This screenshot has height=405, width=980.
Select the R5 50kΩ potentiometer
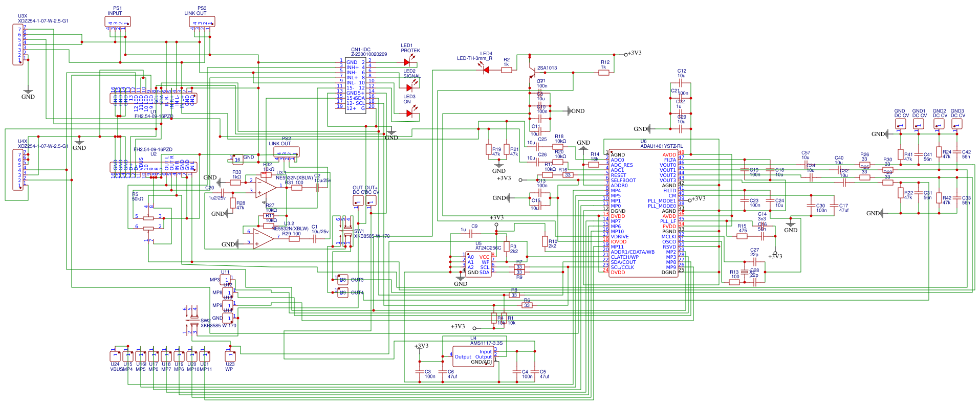148,218
